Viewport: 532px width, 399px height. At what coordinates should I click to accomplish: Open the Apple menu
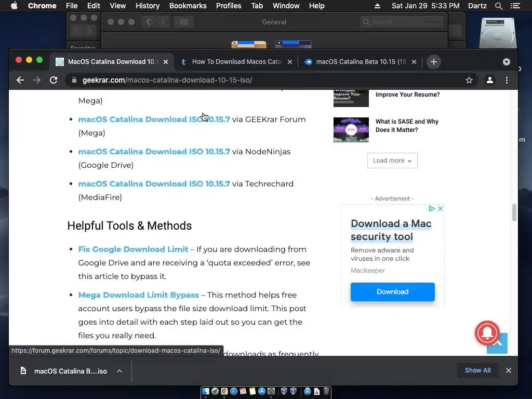pos(14,6)
